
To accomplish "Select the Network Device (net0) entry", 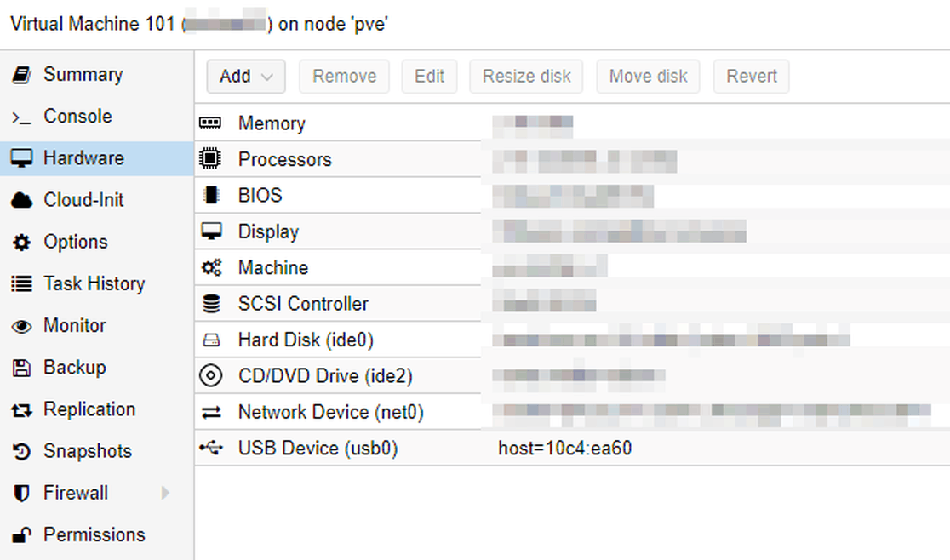I will (x=572, y=412).
